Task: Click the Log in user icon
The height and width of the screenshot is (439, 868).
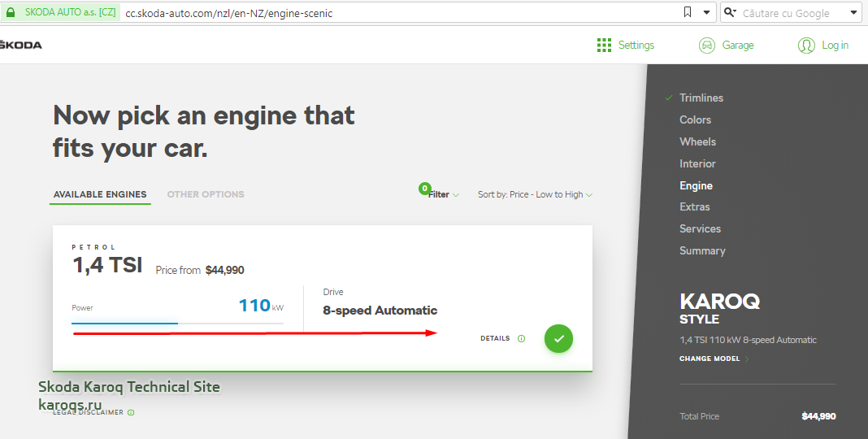Action: tap(806, 46)
